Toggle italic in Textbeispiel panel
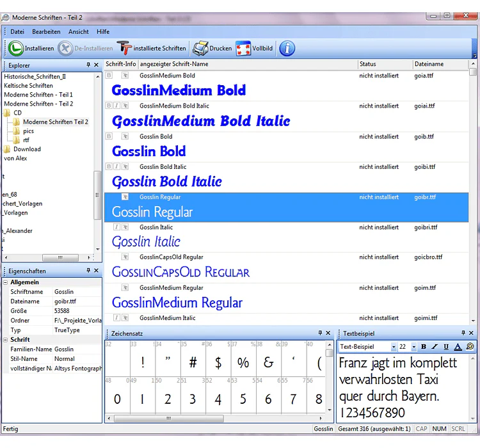 click(435, 347)
